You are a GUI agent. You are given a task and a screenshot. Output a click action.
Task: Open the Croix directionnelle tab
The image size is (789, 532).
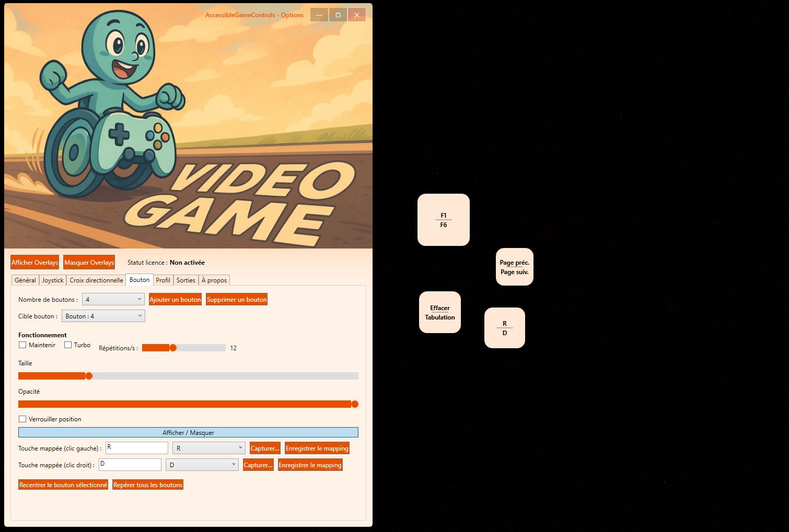point(96,280)
